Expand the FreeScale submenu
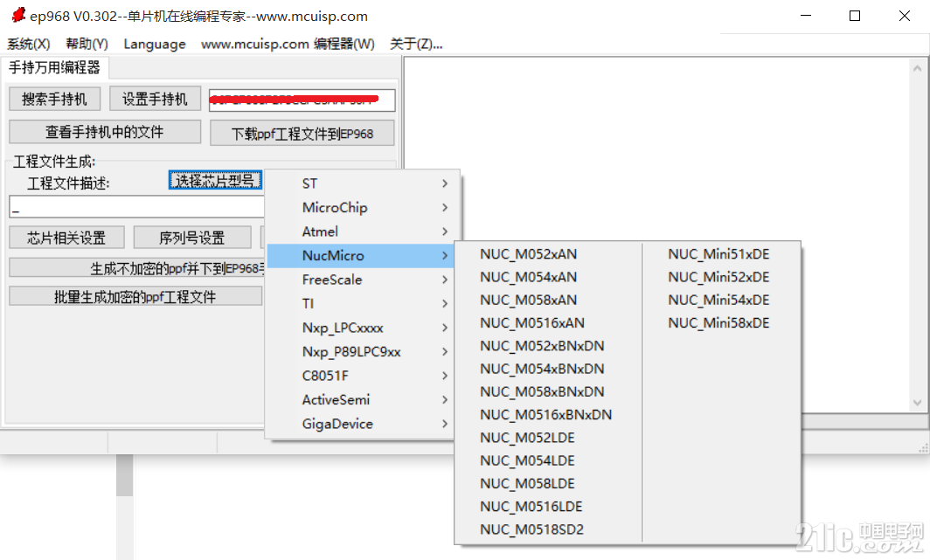The height and width of the screenshot is (560, 930). click(361, 280)
